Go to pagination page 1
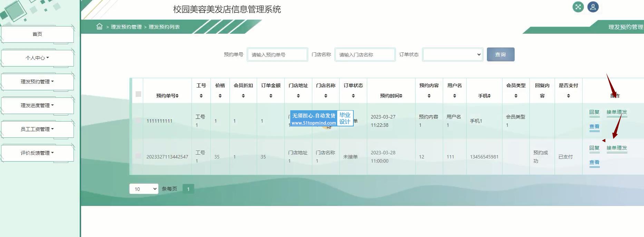The height and width of the screenshot is (237, 644). point(188,189)
